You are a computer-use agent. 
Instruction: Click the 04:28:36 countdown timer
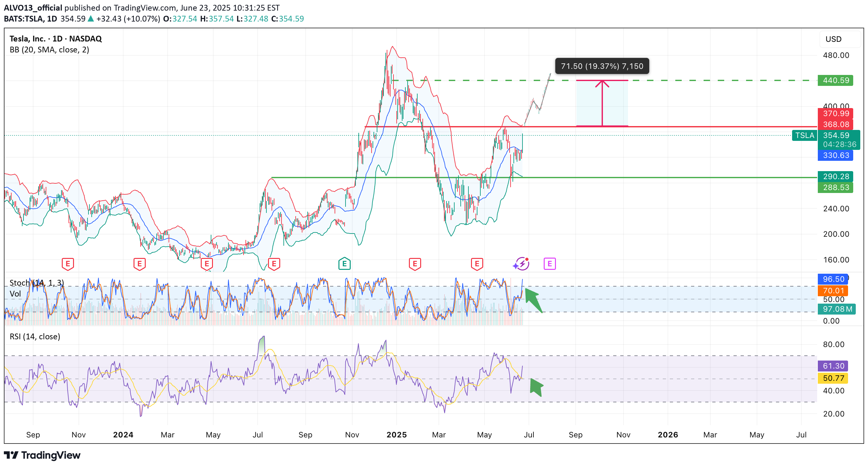point(839,144)
